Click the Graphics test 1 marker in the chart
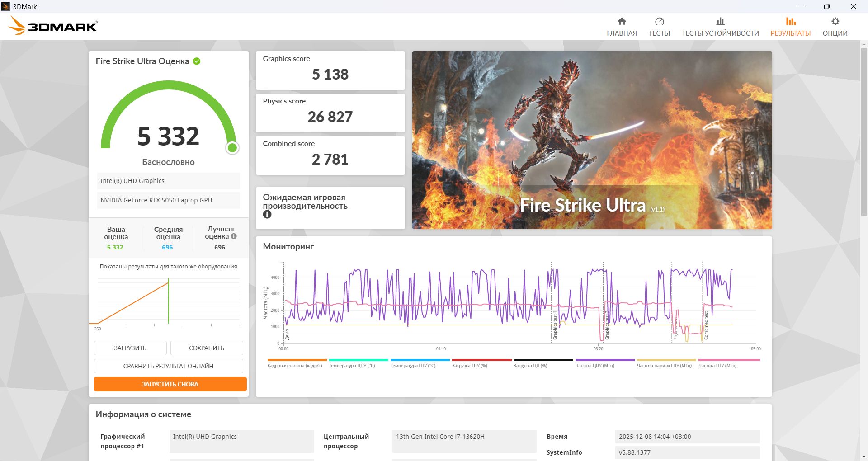This screenshot has width=868, height=461. (x=555, y=325)
